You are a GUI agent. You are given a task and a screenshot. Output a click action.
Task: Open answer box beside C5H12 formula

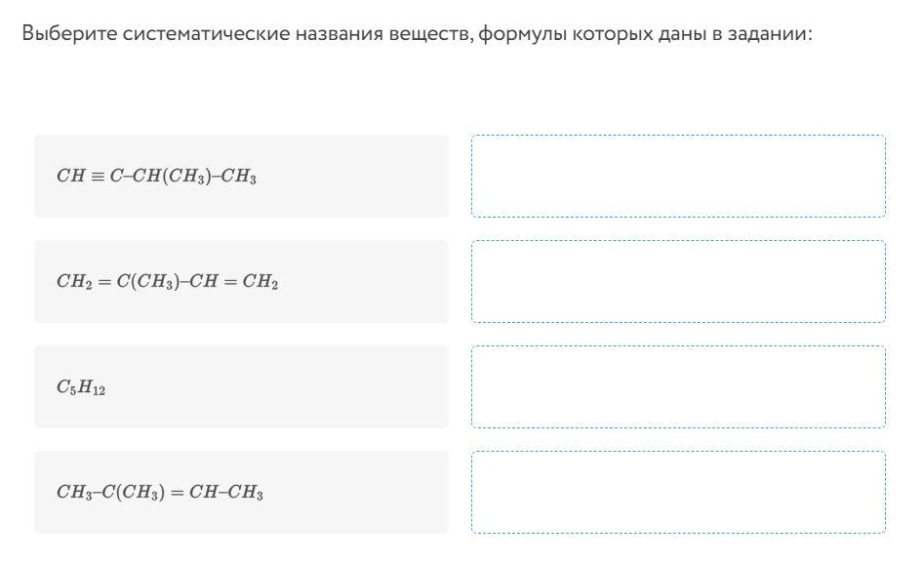click(x=678, y=386)
